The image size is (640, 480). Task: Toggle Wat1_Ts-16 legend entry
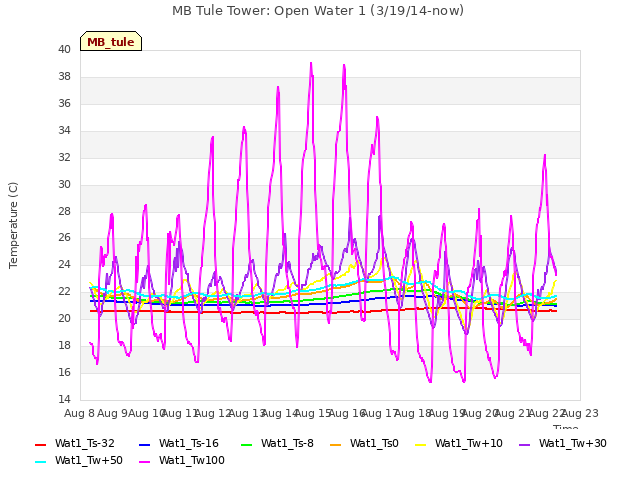[179, 444]
